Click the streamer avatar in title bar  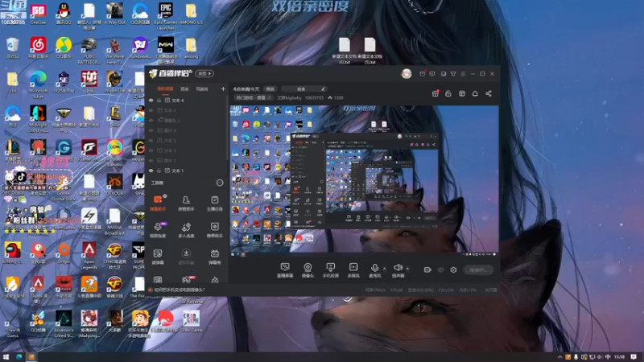pyautogui.click(x=407, y=74)
